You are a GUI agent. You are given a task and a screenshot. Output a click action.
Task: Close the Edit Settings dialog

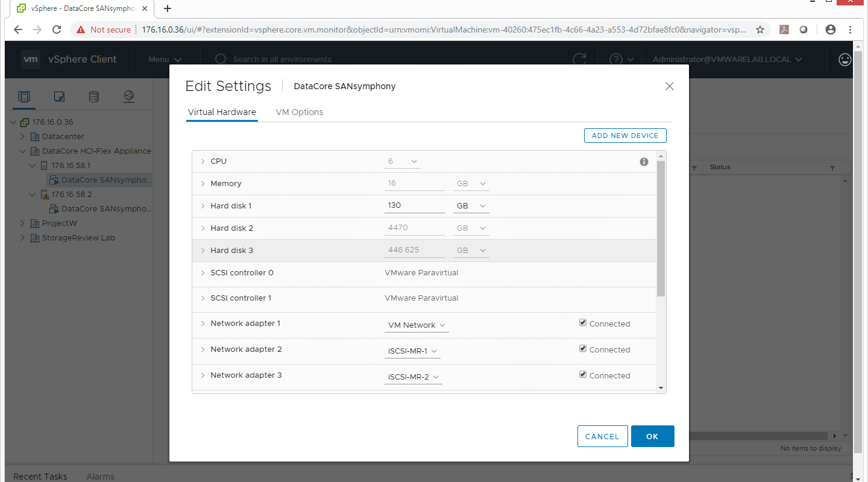669,86
